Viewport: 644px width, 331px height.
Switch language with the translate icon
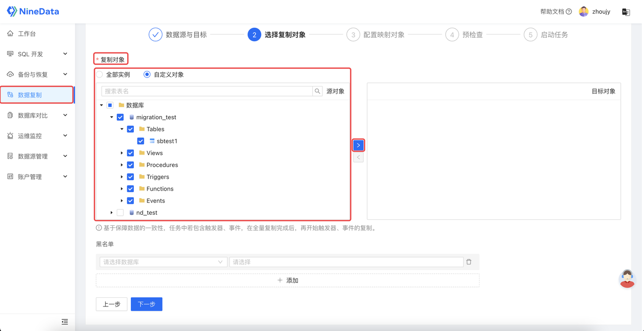pos(626,12)
